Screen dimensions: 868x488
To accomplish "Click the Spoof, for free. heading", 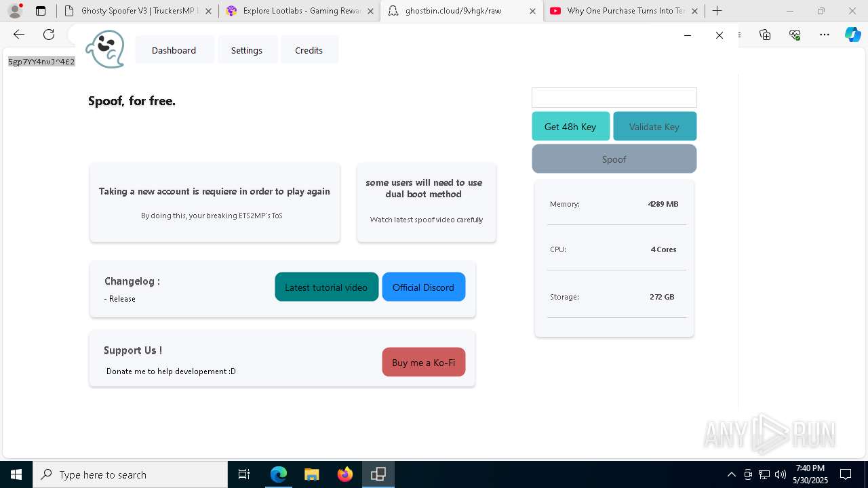I will [132, 101].
